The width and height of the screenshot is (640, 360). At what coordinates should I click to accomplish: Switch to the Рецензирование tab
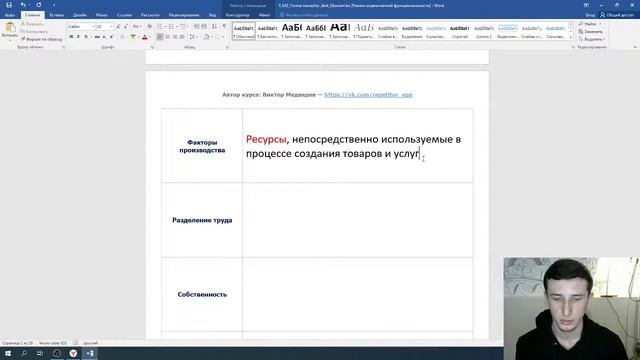[184, 15]
